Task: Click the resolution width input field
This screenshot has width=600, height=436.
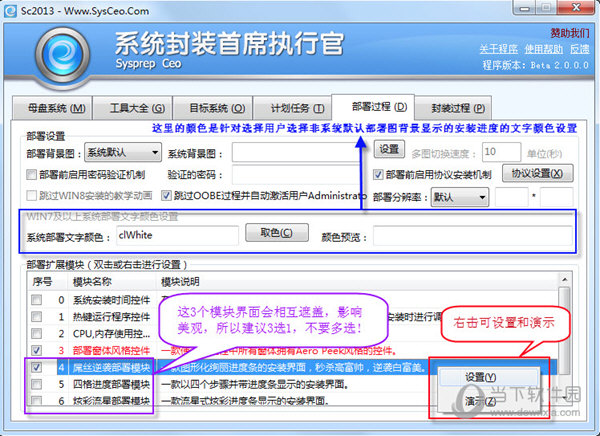Action: pos(511,197)
